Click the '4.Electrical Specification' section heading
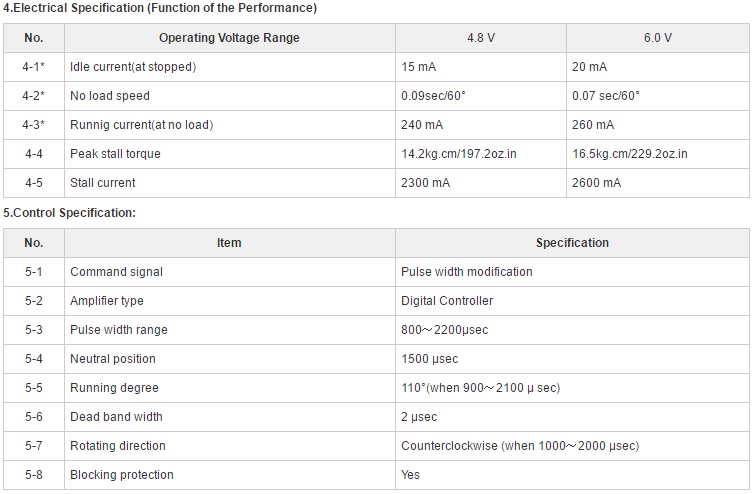Image resolution: width=754 pixels, height=494 pixels. coord(160,8)
